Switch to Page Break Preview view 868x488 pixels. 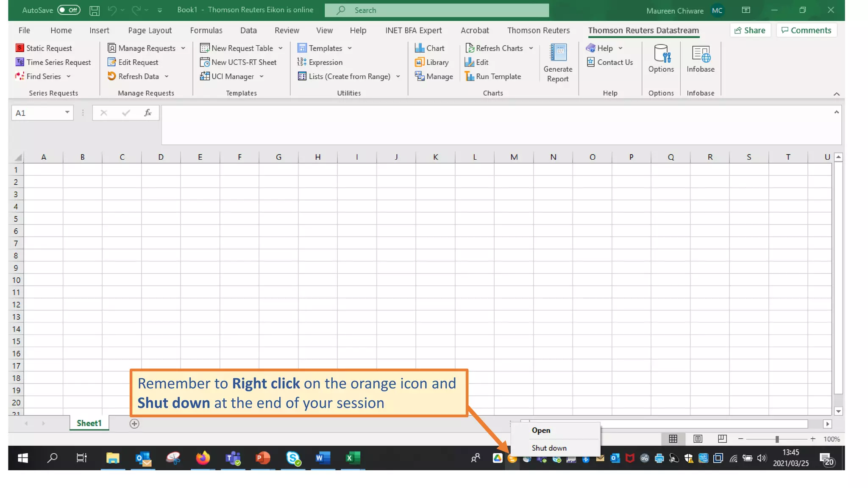click(722, 439)
